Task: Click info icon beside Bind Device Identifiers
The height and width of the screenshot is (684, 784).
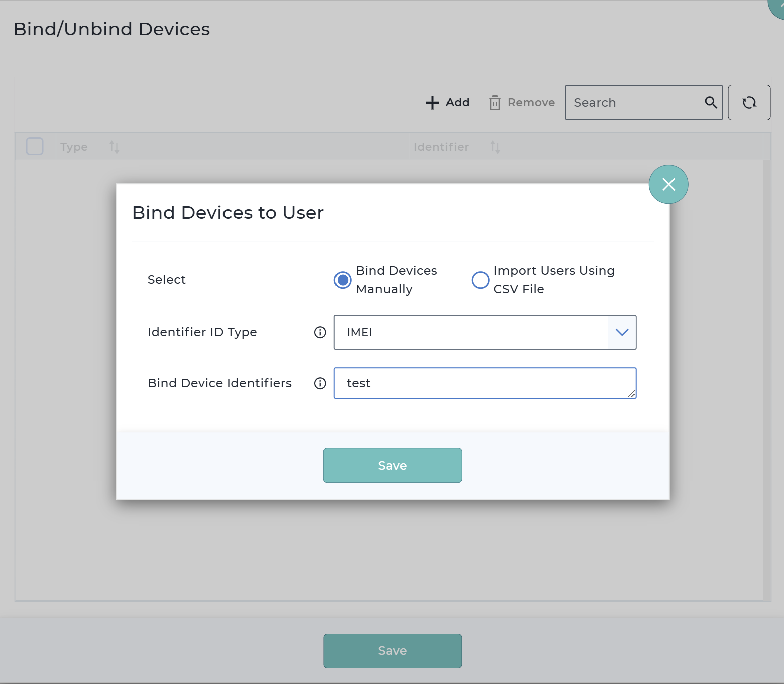Action: click(320, 383)
